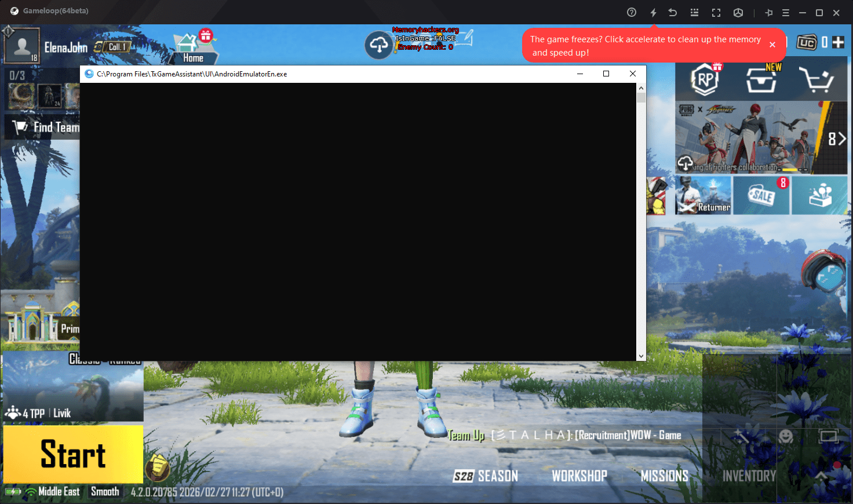The width and height of the screenshot is (853, 504).
Task: Open the SALE tag tile
Action: (x=761, y=196)
